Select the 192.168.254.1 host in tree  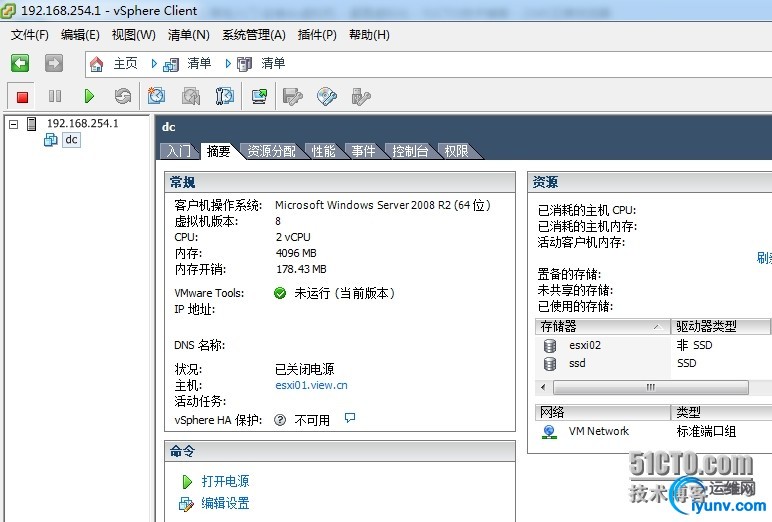pyautogui.click(x=83, y=123)
